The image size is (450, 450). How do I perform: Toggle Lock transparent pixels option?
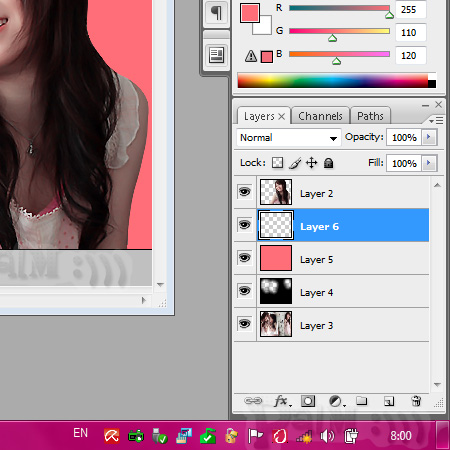[277, 163]
